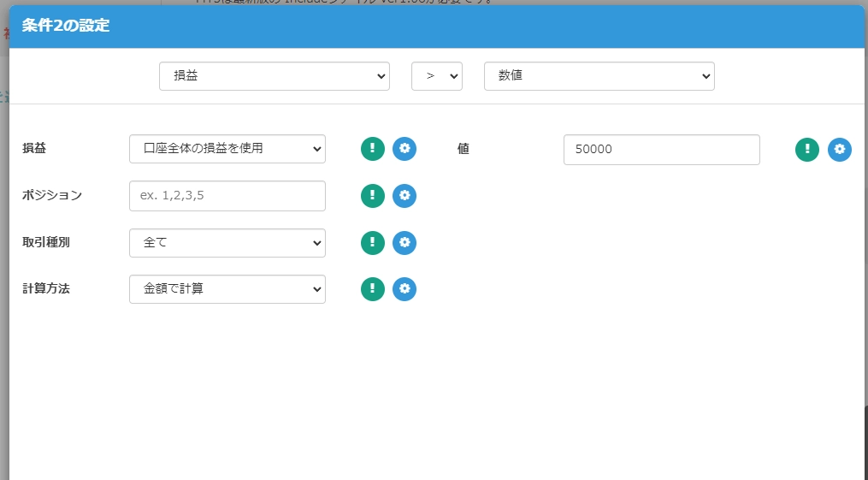The width and height of the screenshot is (868, 480).
Task: Click the info icon for 計算方法
Action: (372, 289)
